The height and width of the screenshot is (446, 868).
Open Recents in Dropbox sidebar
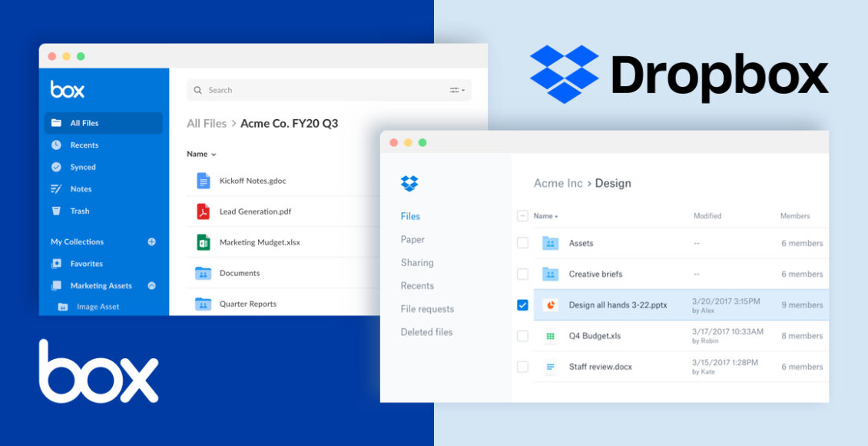click(417, 286)
